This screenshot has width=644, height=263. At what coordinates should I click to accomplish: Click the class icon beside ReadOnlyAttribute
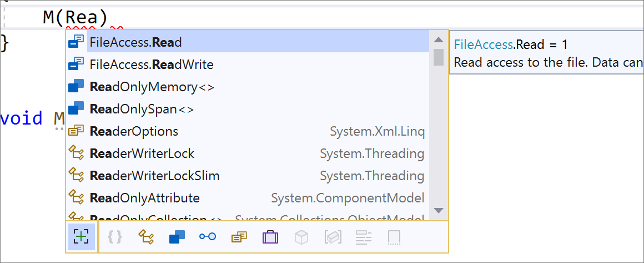tap(76, 197)
